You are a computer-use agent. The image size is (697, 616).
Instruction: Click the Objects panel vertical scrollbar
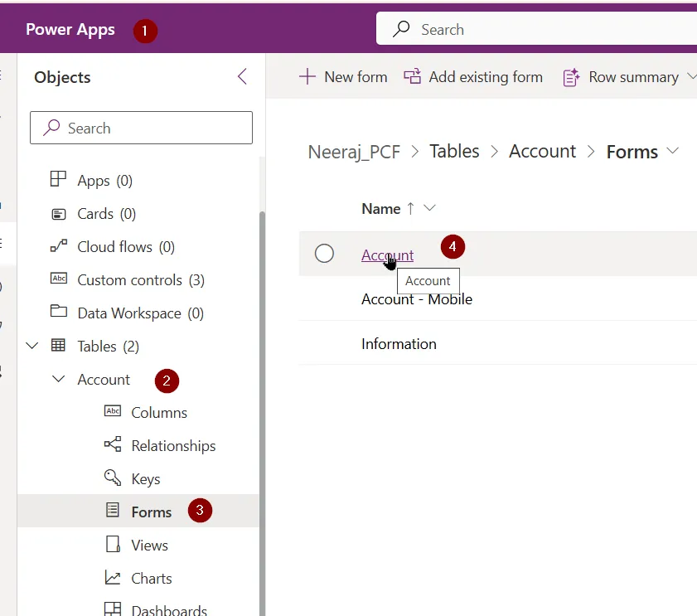click(262, 414)
